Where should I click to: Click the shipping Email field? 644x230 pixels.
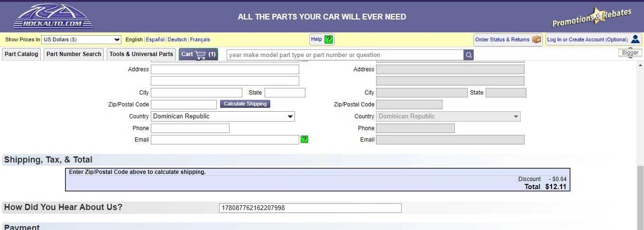225,140
